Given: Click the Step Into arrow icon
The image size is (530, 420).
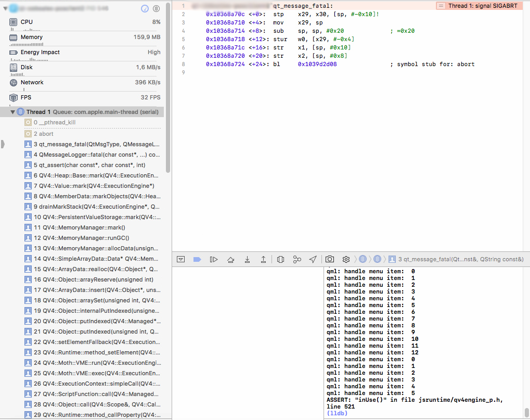Looking at the screenshot, I should (x=247, y=259).
